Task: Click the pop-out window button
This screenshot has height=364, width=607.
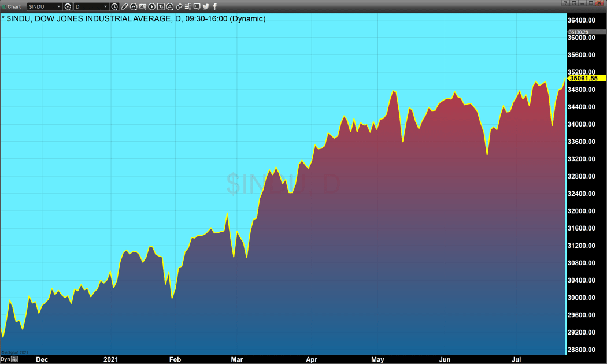Action: pyautogui.click(x=573, y=3)
